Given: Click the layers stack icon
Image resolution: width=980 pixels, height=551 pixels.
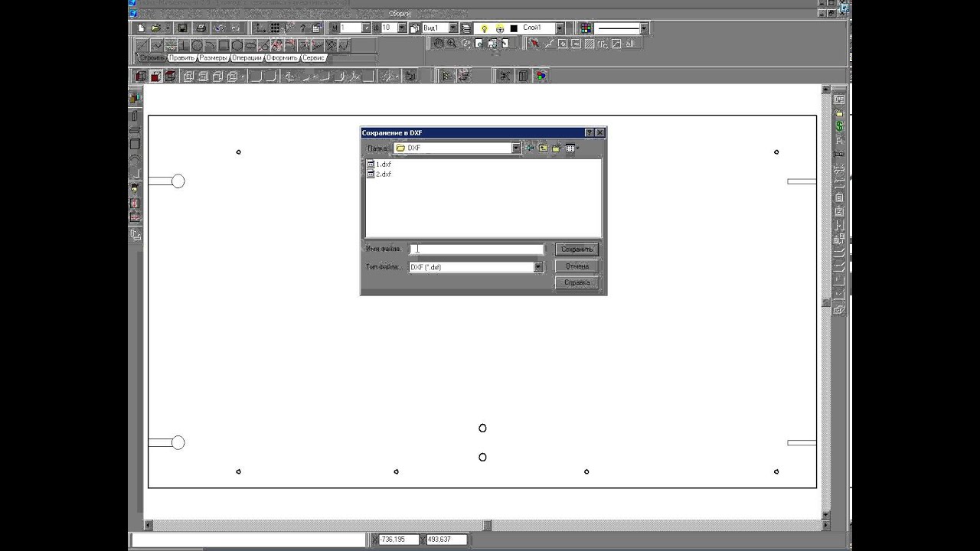Looking at the screenshot, I should coord(466,28).
